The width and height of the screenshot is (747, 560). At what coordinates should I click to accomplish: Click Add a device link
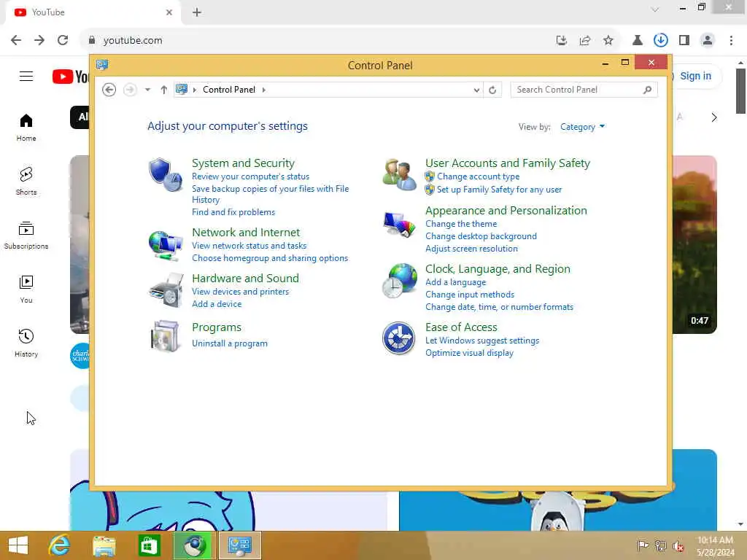217,304
